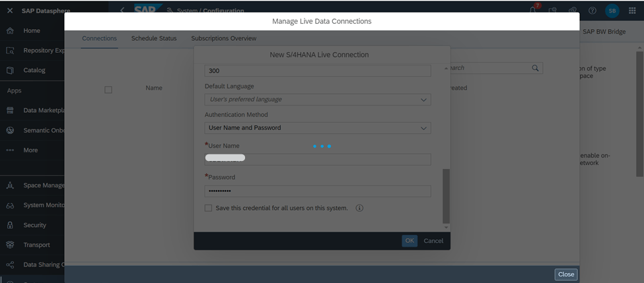Image resolution: width=644 pixels, height=283 pixels.
Task: Focus the User Name input field
Action: pos(318,160)
